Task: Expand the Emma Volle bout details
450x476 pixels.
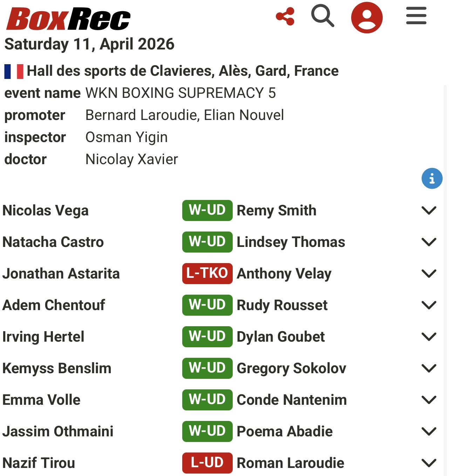Action: (x=429, y=400)
